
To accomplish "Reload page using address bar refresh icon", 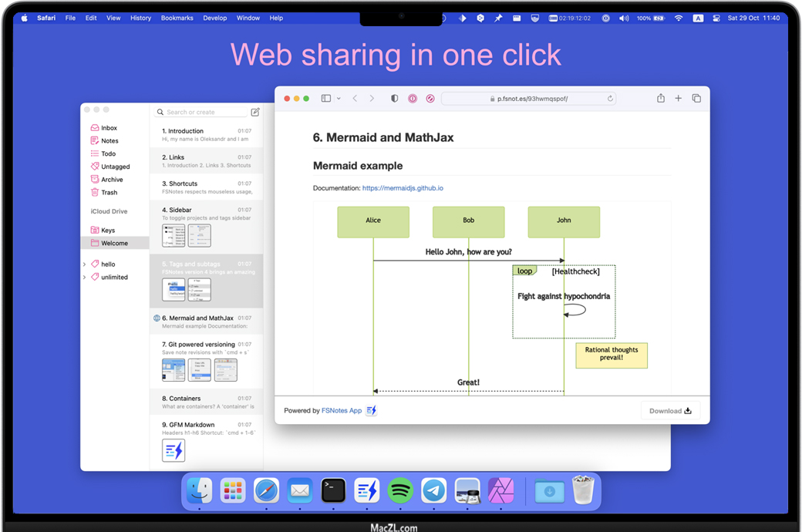I will [610, 99].
